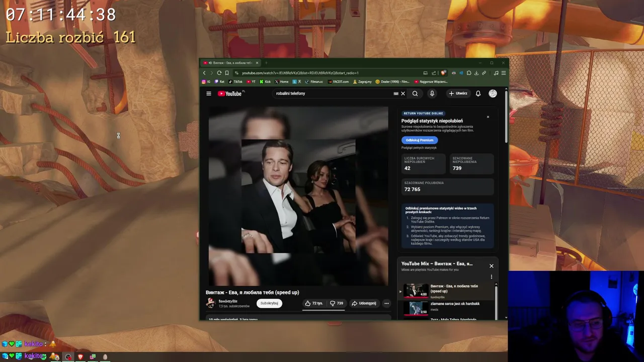Open the egg icon on the taskbar

(105, 357)
